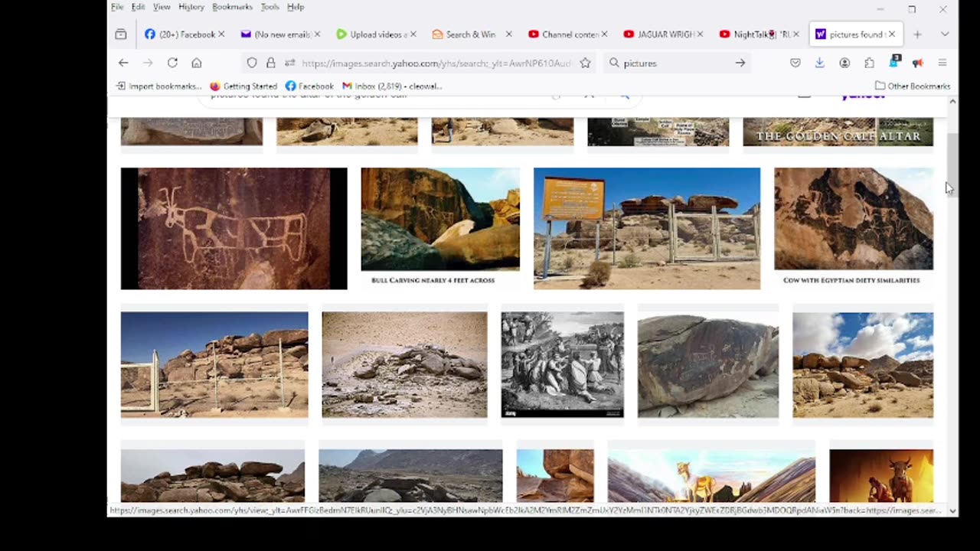Open the Gmail Inbox bookmark

(x=392, y=86)
